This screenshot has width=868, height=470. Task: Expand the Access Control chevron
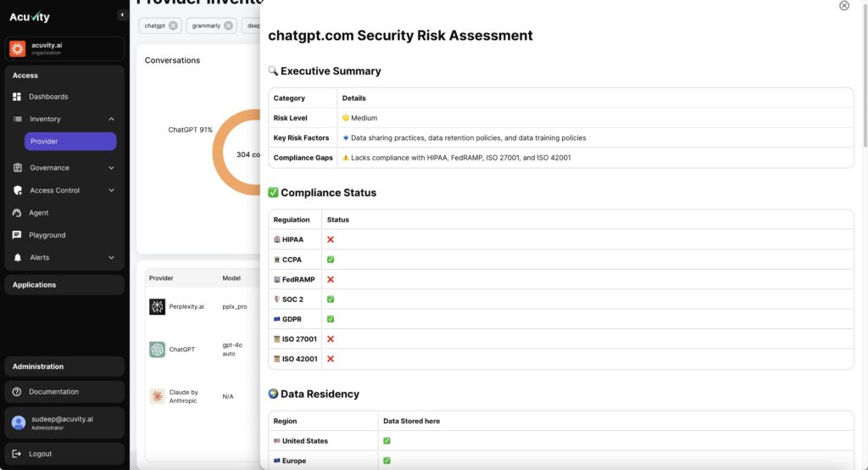pos(111,190)
